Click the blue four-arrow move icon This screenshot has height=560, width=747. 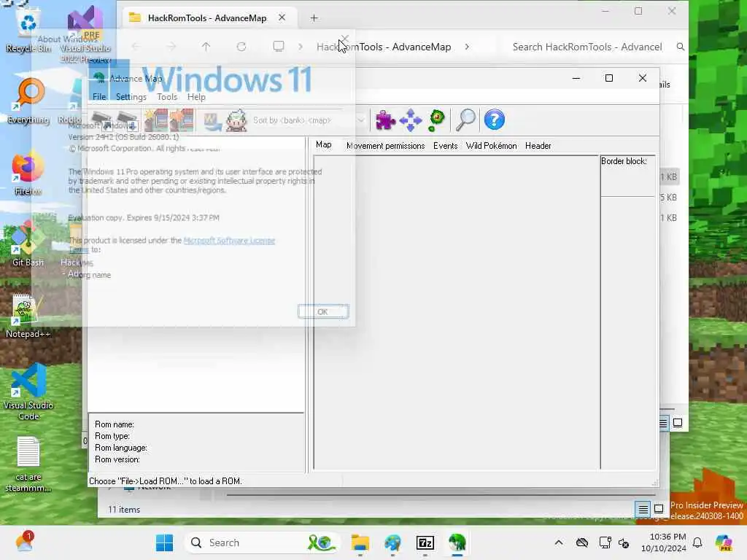click(x=411, y=120)
